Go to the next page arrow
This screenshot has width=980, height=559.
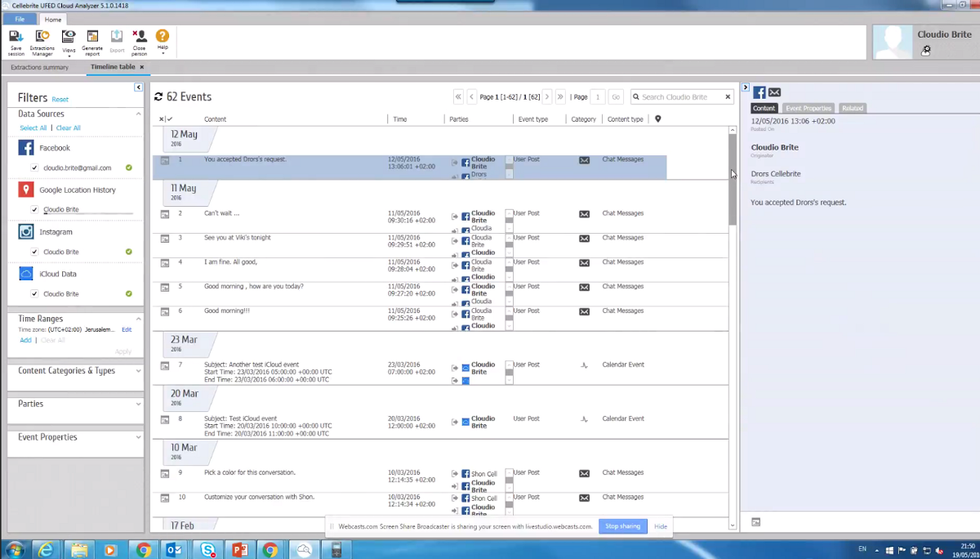(547, 97)
